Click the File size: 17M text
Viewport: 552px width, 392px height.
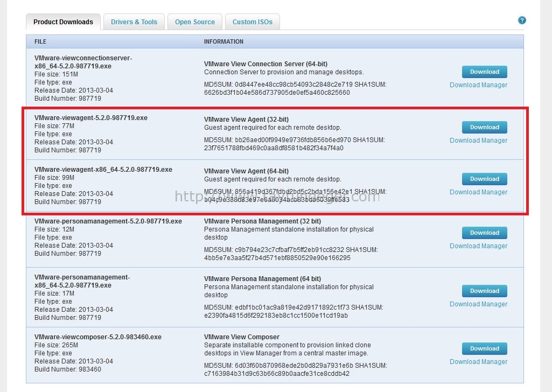(x=54, y=293)
